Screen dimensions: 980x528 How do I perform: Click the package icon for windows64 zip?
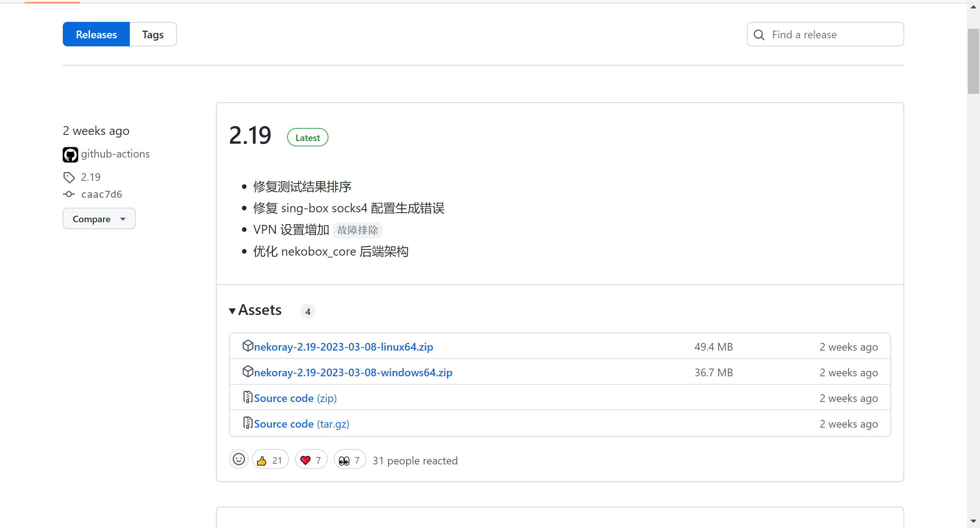click(x=248, y=371)
